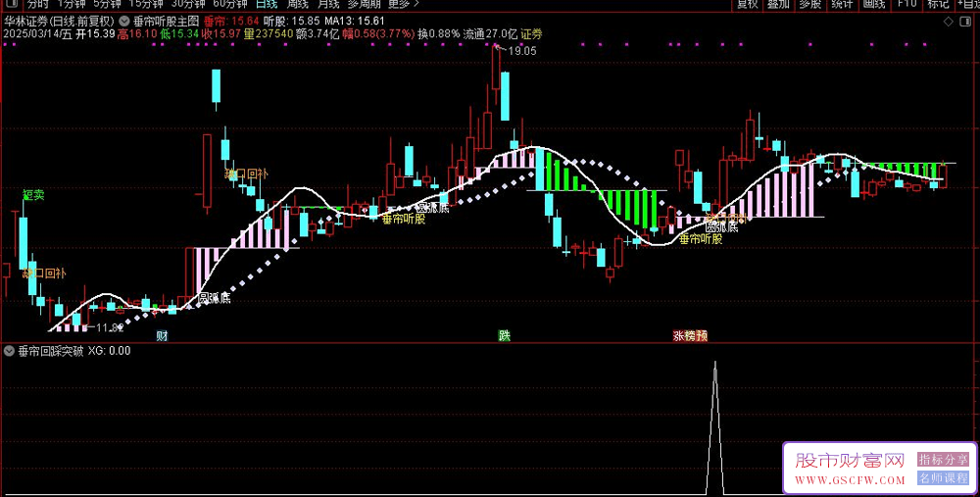Click the 名师课程 banner button
Viewport: 980px width, 497px height.
tap(943, 478)
